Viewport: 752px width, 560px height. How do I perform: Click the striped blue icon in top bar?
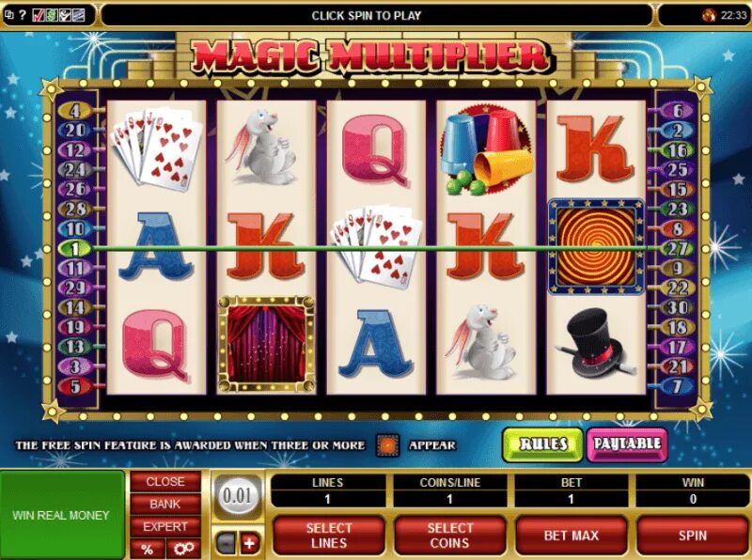click(78, 15)
